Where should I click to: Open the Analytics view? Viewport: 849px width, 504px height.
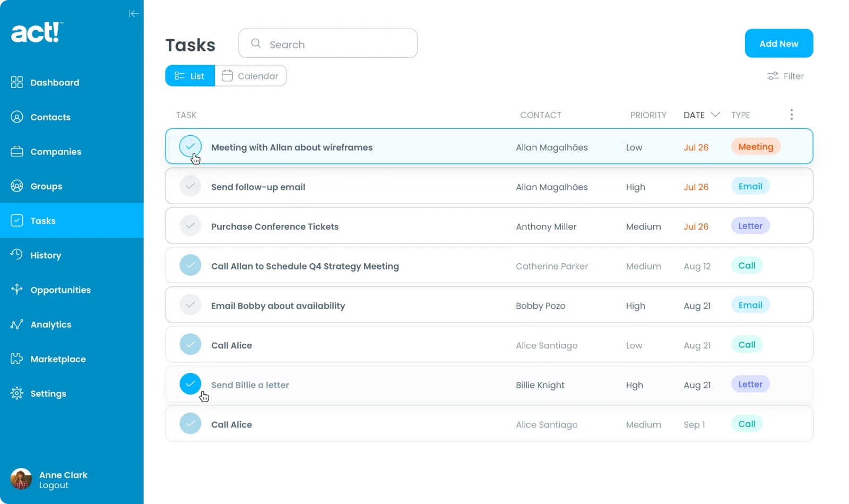pyautogui.click(x=51, y=324)
